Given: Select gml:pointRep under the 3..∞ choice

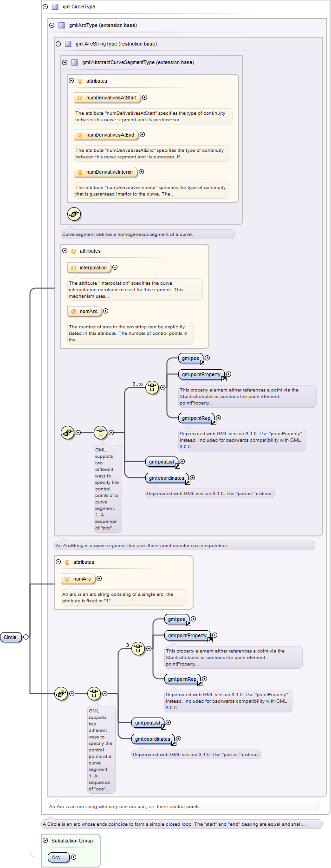Looking at the screenshot, I should (x=197, y=418).
